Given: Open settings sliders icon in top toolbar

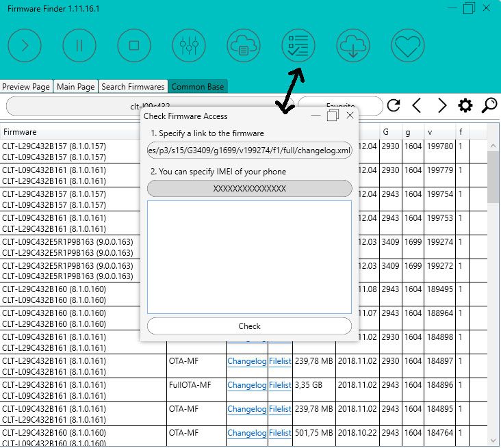Looking at the screenshot, I should click(189, 45).
